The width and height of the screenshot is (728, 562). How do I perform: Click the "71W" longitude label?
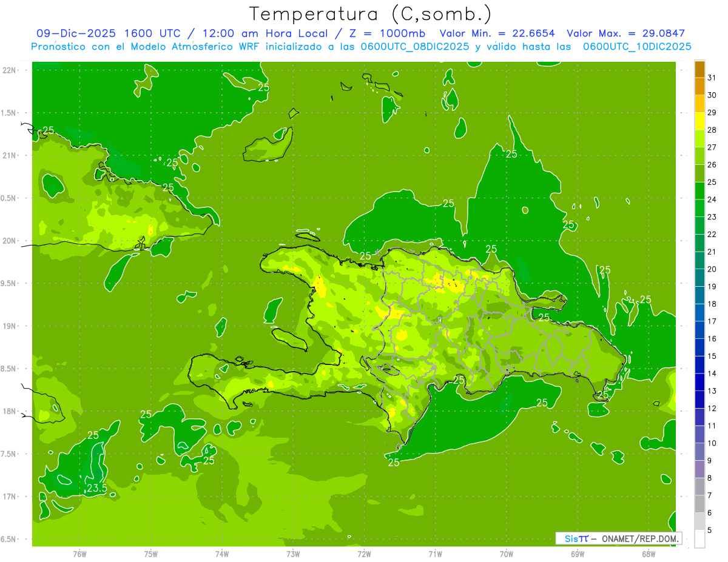point(435,554)
